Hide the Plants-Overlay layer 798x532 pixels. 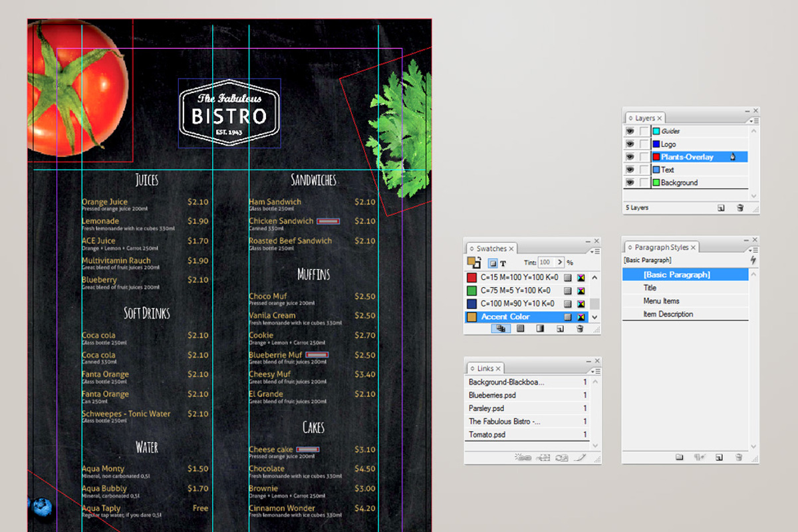click(629, 157)
